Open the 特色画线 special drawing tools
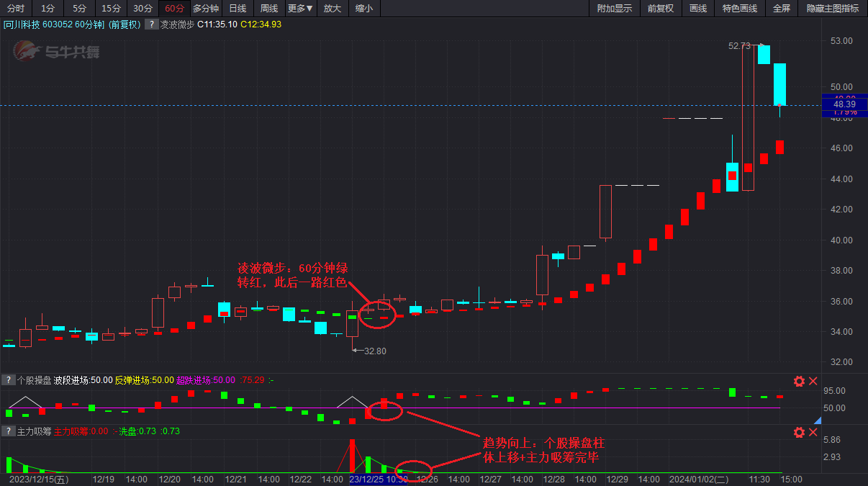The width and height of the screenshot is (868, 486). [x=740, y=9]
